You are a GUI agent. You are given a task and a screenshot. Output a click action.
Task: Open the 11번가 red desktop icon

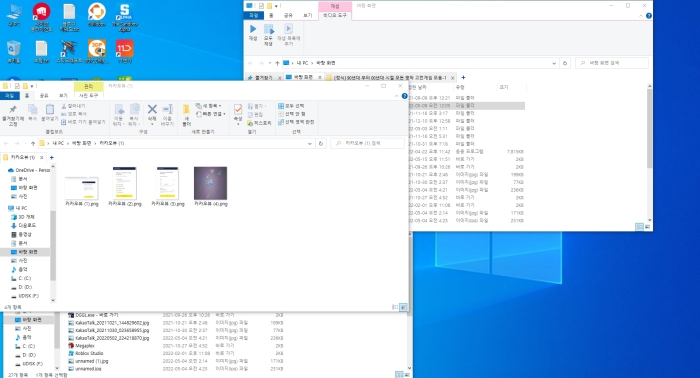124,52
